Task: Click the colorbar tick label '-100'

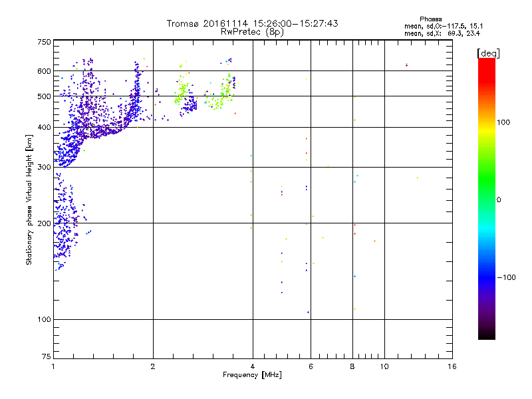Action: point(506,277)
